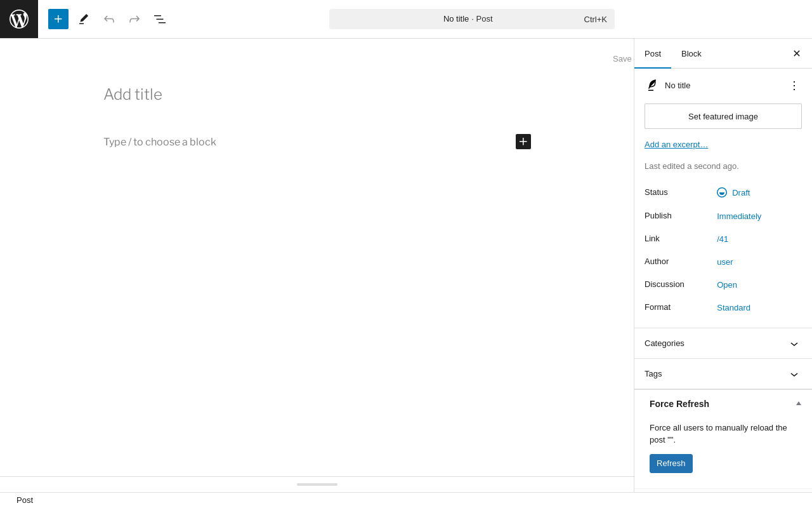Screen dimensions: 812x508
Task: Click the Add title field
Action: tap(317, 95)
